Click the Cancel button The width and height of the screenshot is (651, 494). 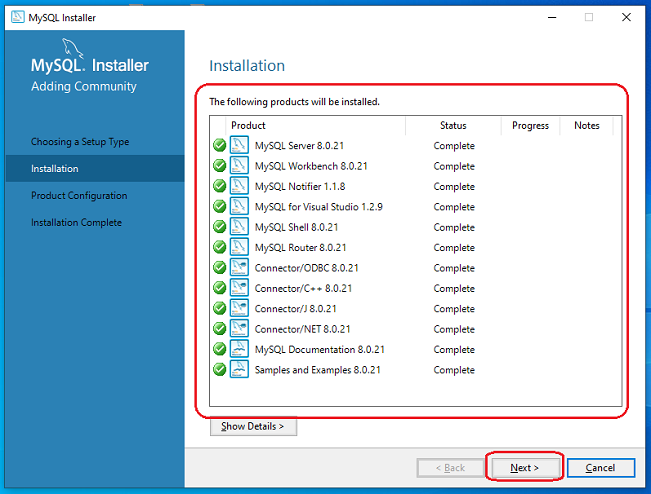pyautogui.click(x=601, y=468)
